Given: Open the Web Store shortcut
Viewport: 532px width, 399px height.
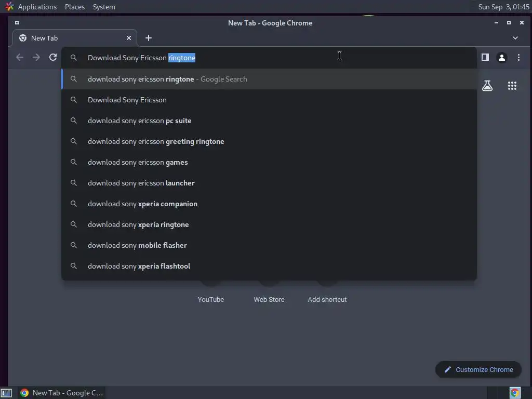Looking at the screenshot, I should (x=269, y=299).
